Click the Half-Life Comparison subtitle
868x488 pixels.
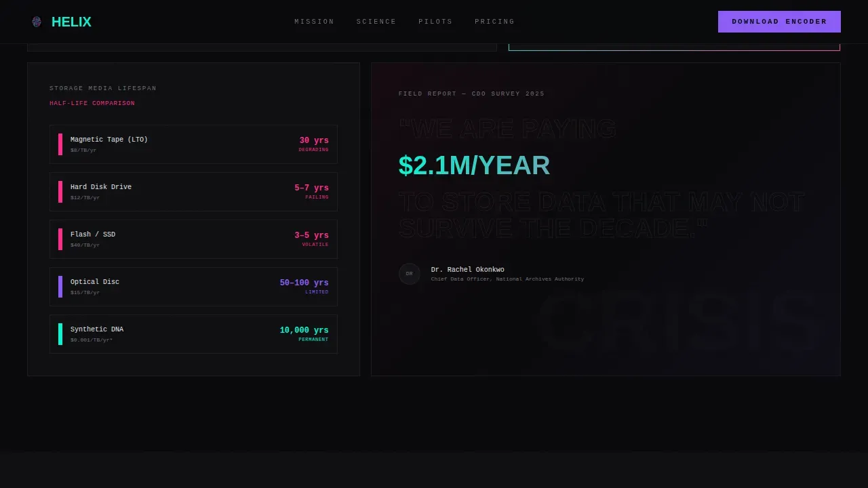(x=92, y=104)
